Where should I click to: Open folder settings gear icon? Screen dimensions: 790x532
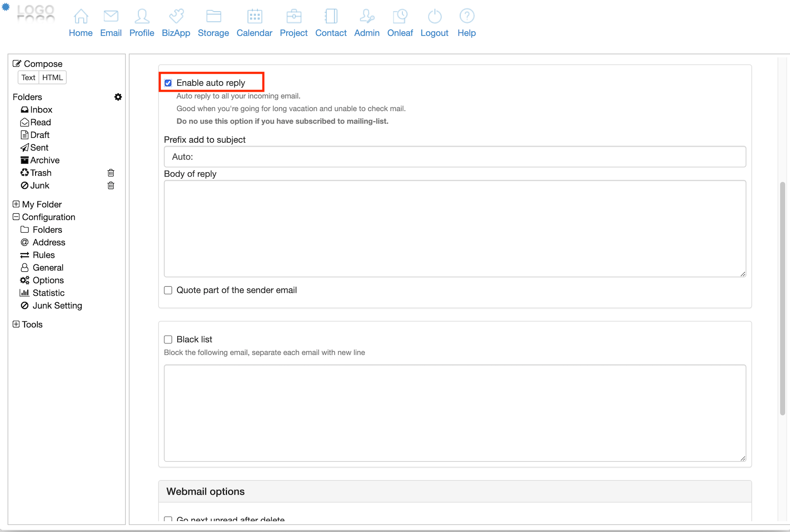[118, 97]
